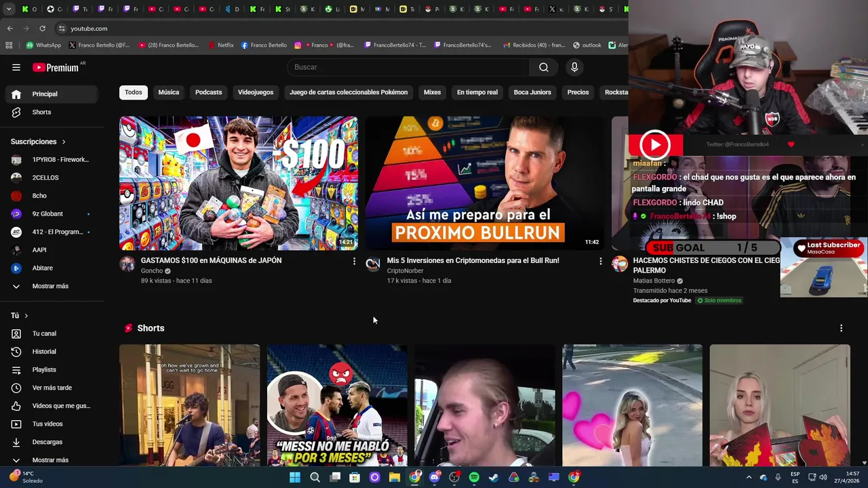Click Goncho channel name link
The height and width of the screenshot is (488, 868).
coord(152,271)
